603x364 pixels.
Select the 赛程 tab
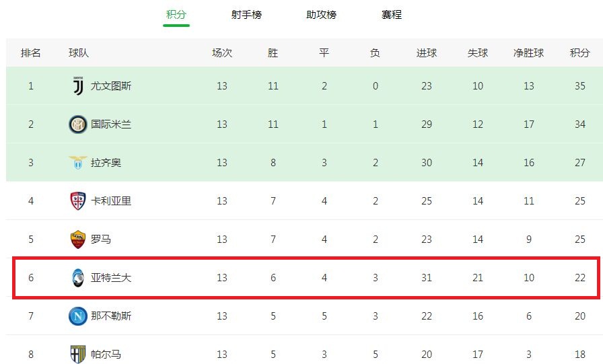(x=392, y=15)
